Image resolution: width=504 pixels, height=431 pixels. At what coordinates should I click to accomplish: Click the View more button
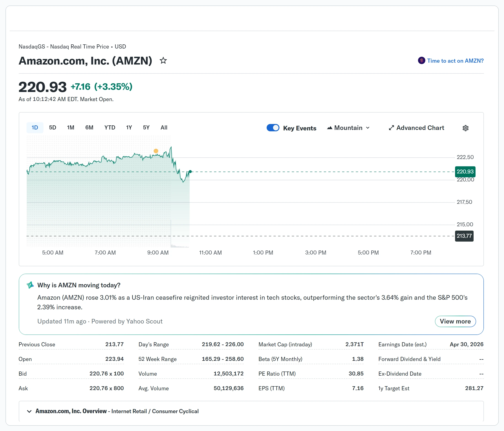click(455, 321)
